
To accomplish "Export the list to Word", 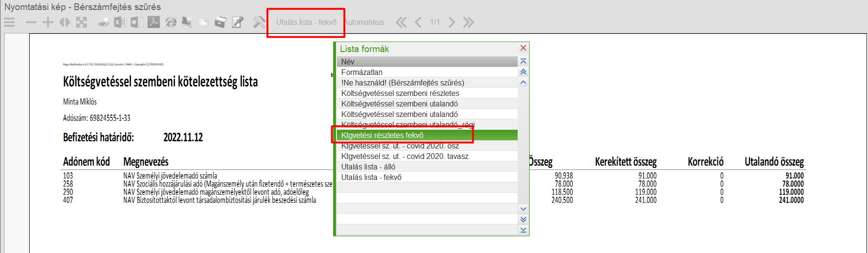I will pyautogui.click(x=137, y=22).
